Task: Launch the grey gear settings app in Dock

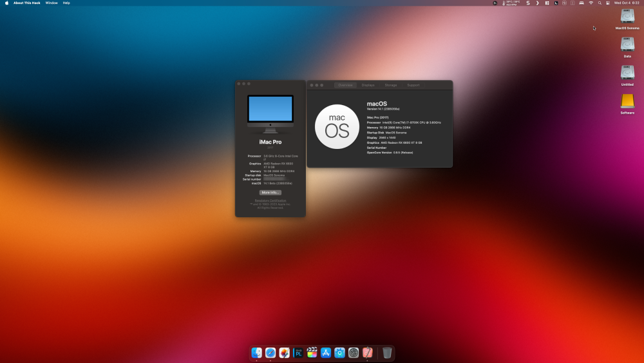Action: point(354,353)
